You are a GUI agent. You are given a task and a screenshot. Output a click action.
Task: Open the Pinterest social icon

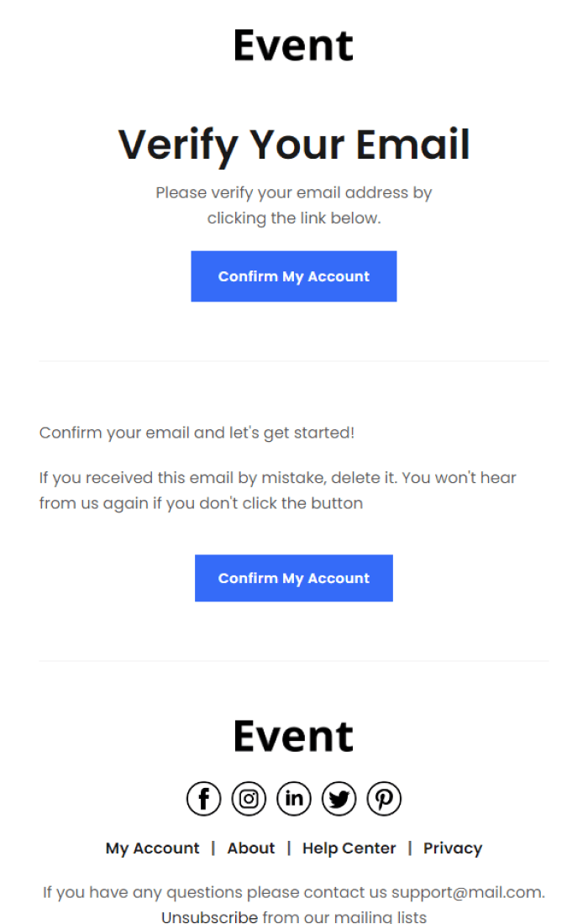[384, 798]
